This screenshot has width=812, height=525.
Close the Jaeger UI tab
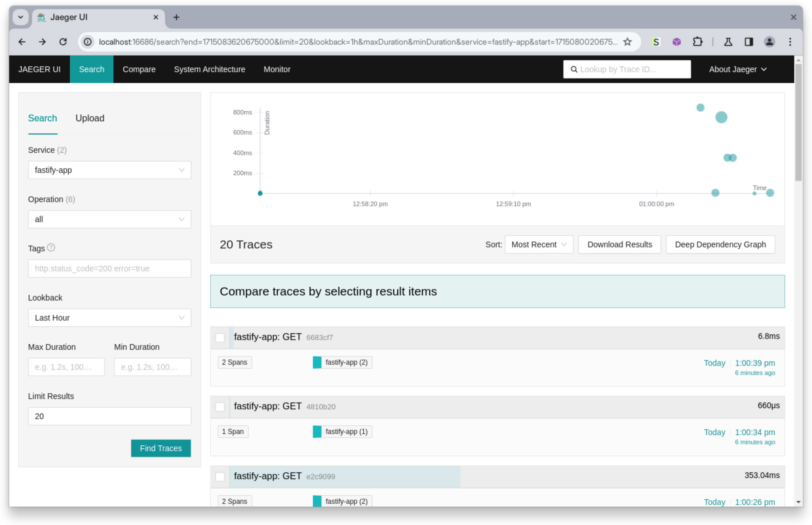156,17
